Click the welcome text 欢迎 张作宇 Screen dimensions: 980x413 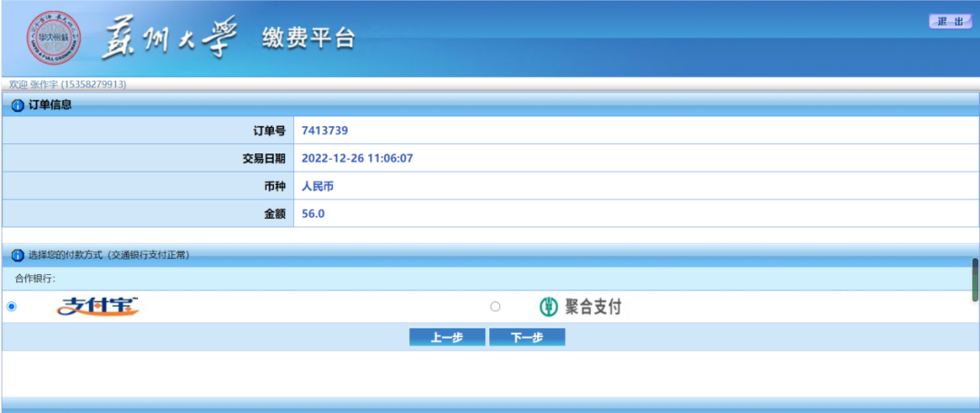(67, 84)
